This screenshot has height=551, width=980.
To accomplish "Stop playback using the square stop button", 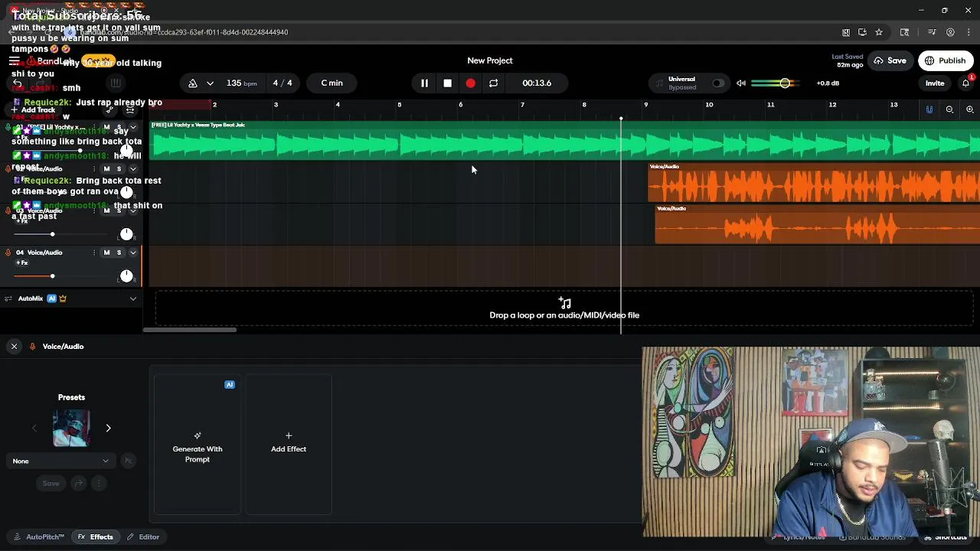I will tap(447, 83).
